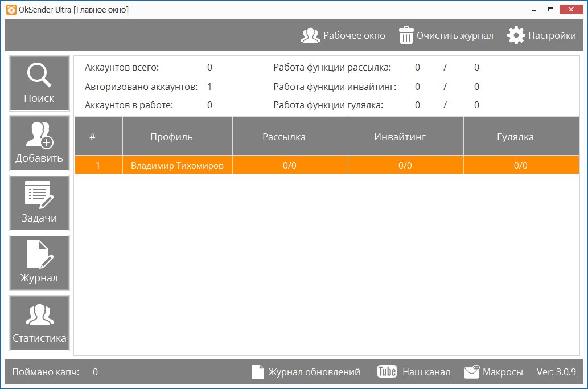The image size is (588, 389).
Task: Click the OkSender Ultra title bar app icon
Action: (x=10, y=10)
